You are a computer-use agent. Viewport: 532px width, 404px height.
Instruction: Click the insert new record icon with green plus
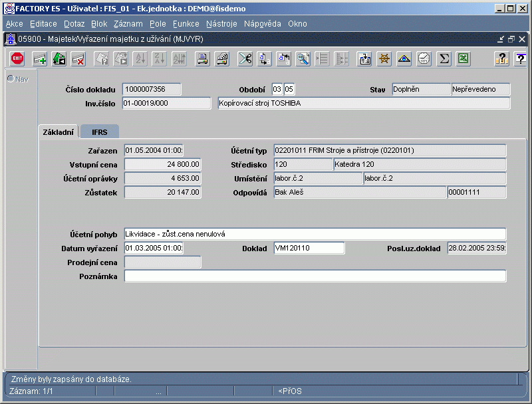click(x=39, y=58)
